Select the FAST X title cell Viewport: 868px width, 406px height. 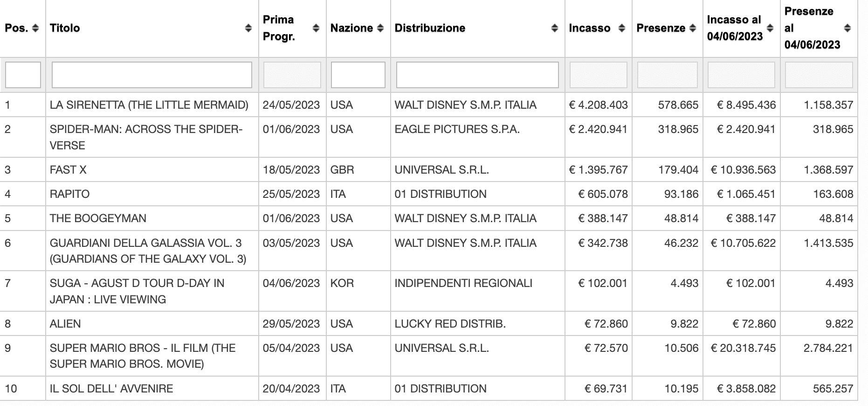tap(68, 170)
